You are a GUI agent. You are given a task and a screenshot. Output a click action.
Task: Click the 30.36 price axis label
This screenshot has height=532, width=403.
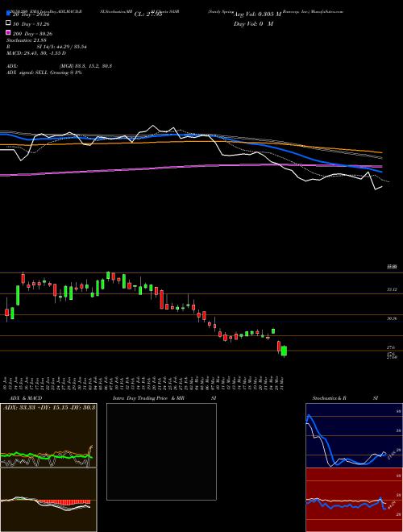(x=393, y=318)
